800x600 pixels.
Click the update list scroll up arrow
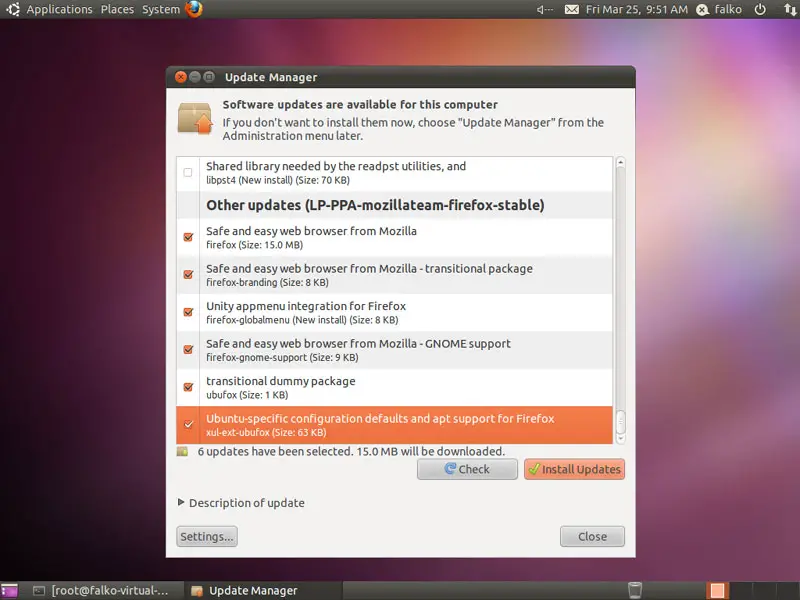point(620,162)
